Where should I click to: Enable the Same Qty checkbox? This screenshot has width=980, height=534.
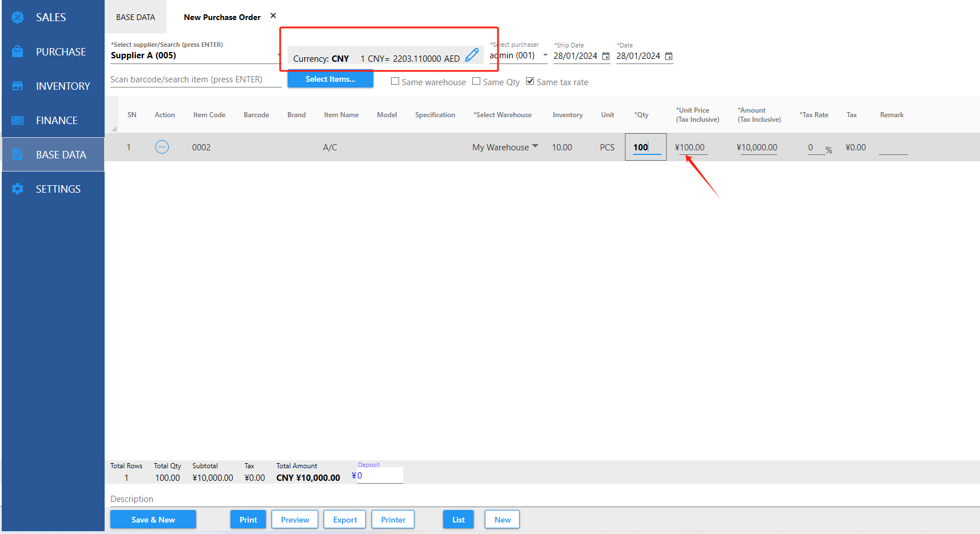coord(476,81)
